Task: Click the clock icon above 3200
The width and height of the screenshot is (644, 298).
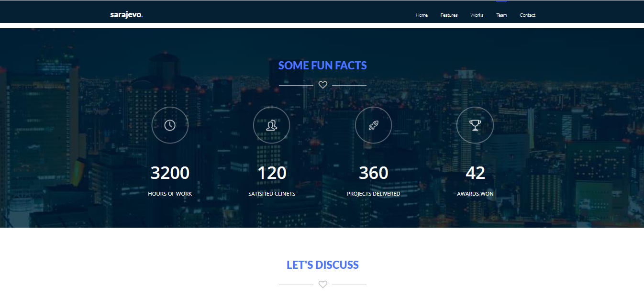Action: [170, 125]
